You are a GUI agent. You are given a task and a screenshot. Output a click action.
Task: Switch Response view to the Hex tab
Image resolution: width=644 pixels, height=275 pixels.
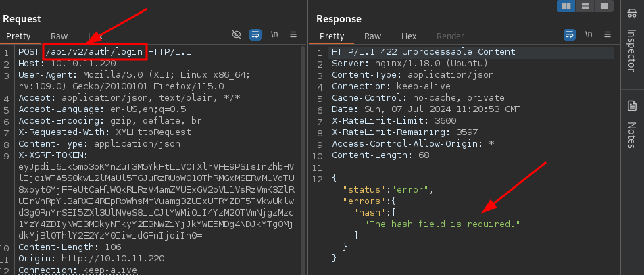tap(409, 36)
